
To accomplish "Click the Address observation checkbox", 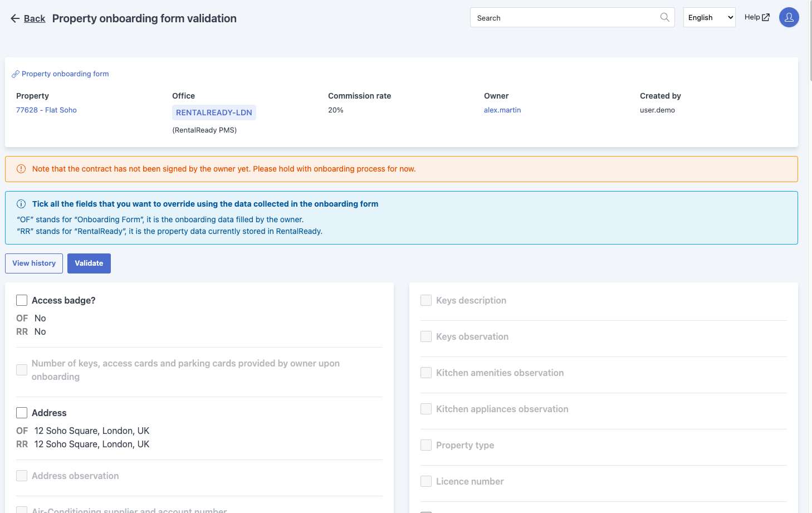I will [x=22, y=476].
